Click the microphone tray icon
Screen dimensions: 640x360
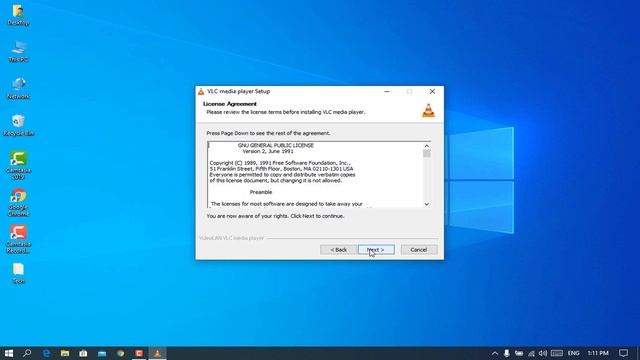tap(507, 353)
